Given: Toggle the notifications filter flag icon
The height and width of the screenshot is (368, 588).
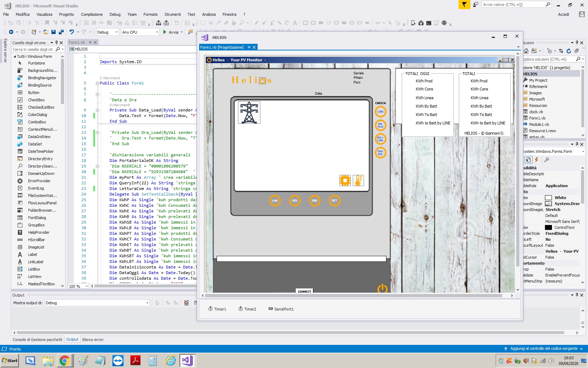Looking at the screenshot, I should click(464, 5).
